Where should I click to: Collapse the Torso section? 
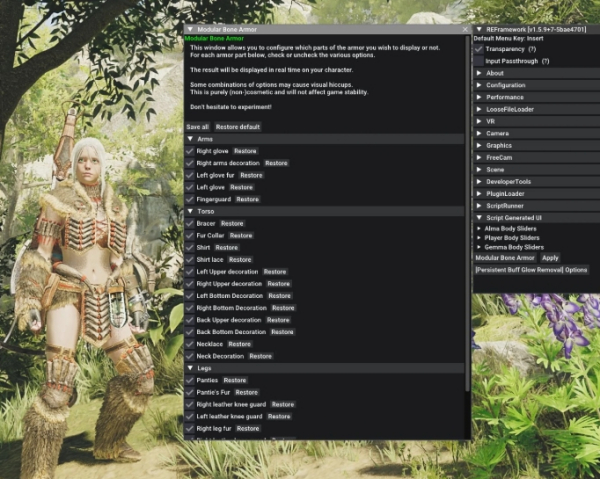324,211
